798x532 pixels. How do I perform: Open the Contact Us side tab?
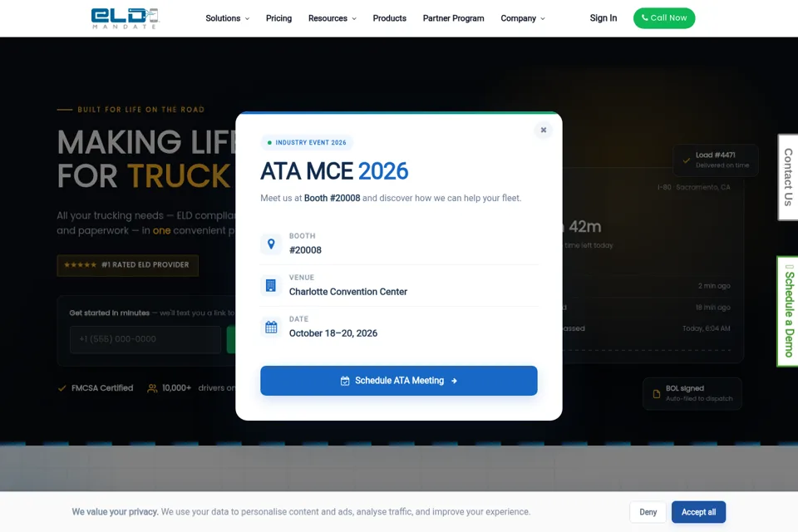tap(788, 177)
